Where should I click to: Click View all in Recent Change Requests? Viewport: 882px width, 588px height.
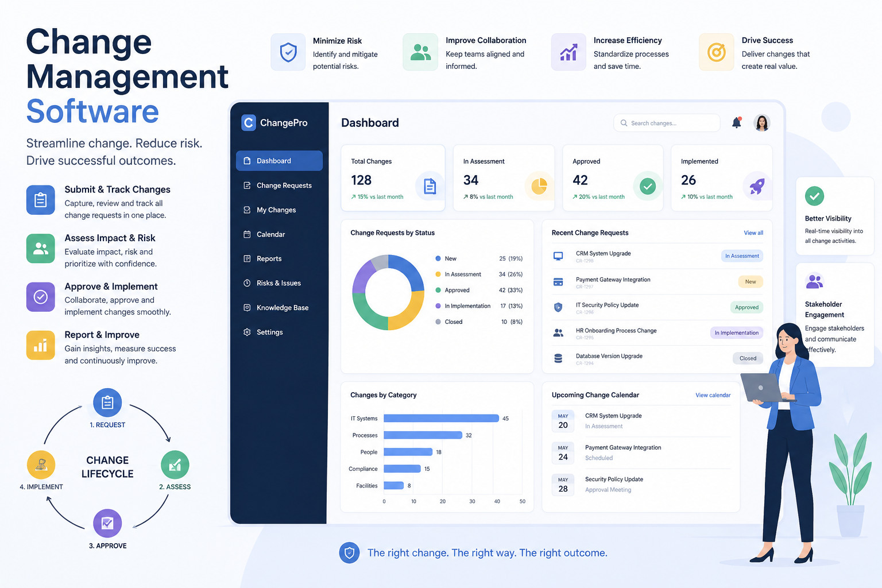coord(753,233)
